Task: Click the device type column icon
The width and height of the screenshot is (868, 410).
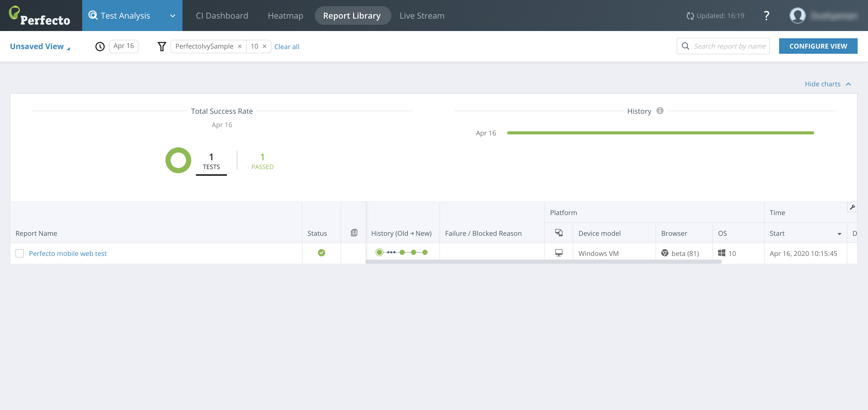Action: click(559, 233)
